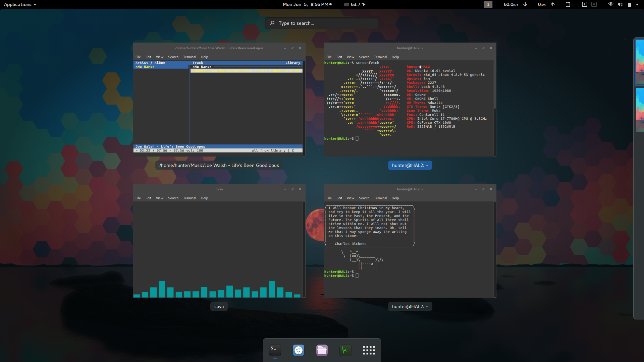The image size is (644, 362).
Task: Minimize the Joe Walsh music window
Action: pos(285,48)
